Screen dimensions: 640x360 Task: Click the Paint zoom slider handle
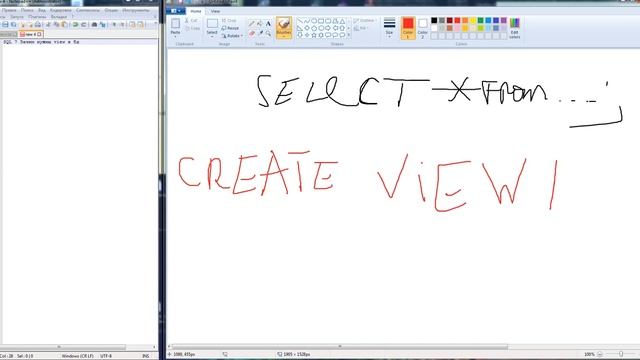621,354
